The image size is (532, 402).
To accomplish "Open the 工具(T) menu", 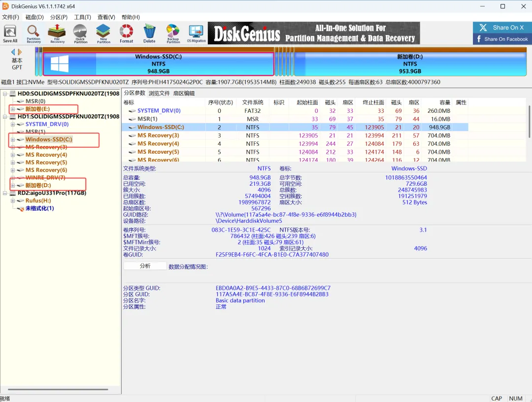I will 82,17.
